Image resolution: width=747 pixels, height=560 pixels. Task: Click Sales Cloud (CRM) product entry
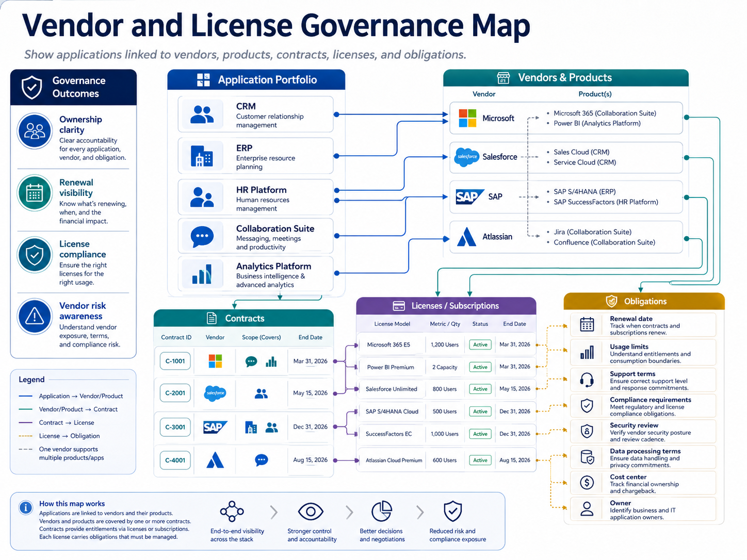(581, 152)
